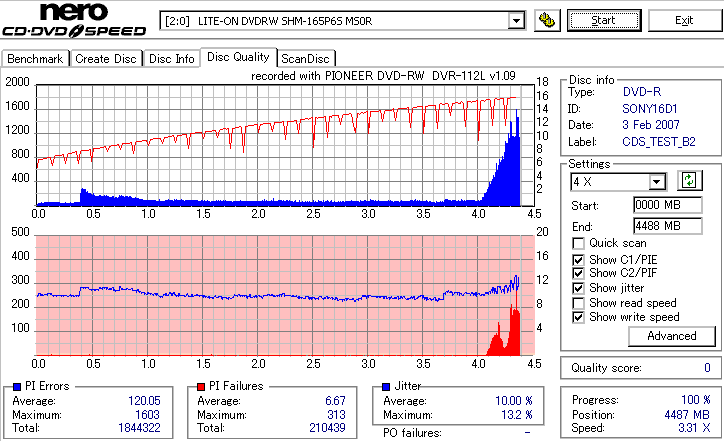Go to the Disc Info tab
The image size is (724, 441).
tap(171, 59)
